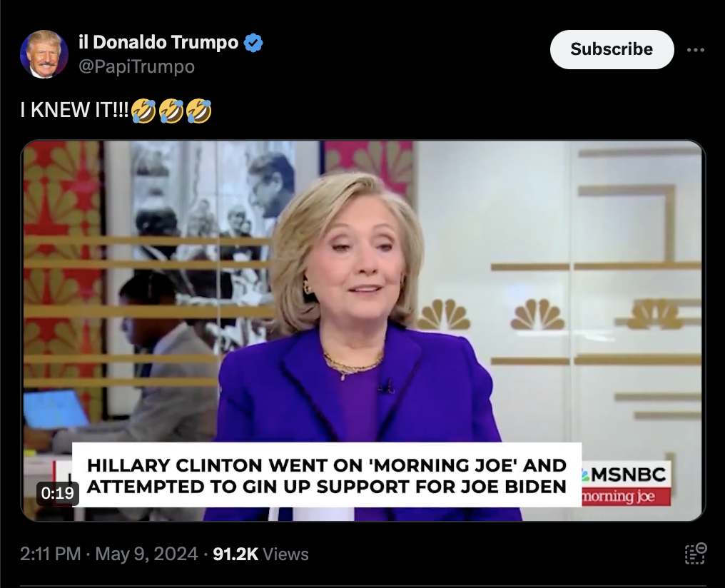The width and height of the screenshot is (725, 588).
Task: Click the MSNBC logo in the video
Action: pos(626,475)
